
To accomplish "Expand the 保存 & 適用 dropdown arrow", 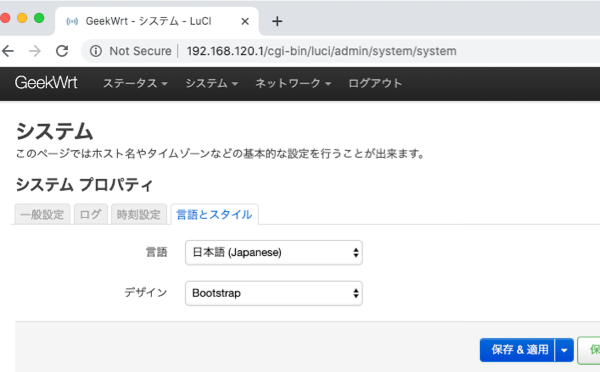I will coord(564,350).
